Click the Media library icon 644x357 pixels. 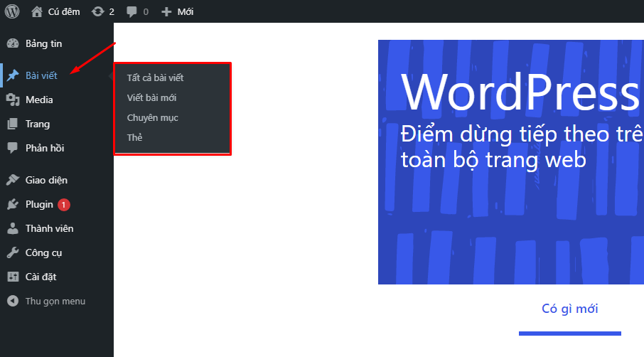pyautogui.click(x=13, y=100)
